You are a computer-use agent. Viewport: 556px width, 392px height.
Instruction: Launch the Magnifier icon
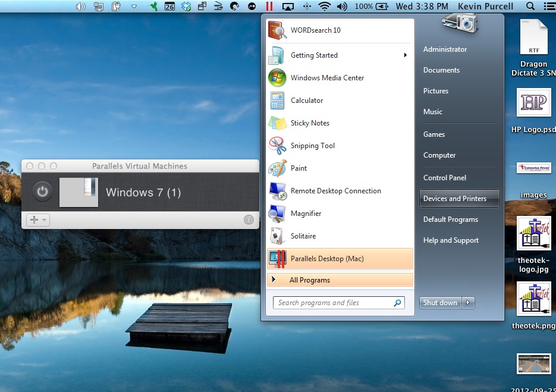click(277, 214)
